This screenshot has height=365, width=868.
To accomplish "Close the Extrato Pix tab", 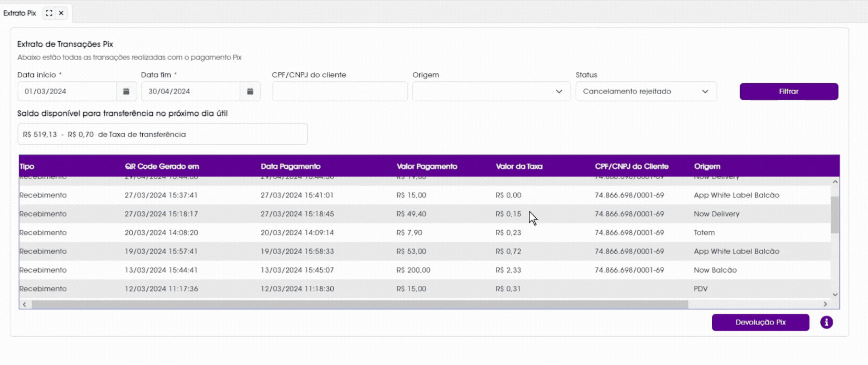I will coord(61,13).
